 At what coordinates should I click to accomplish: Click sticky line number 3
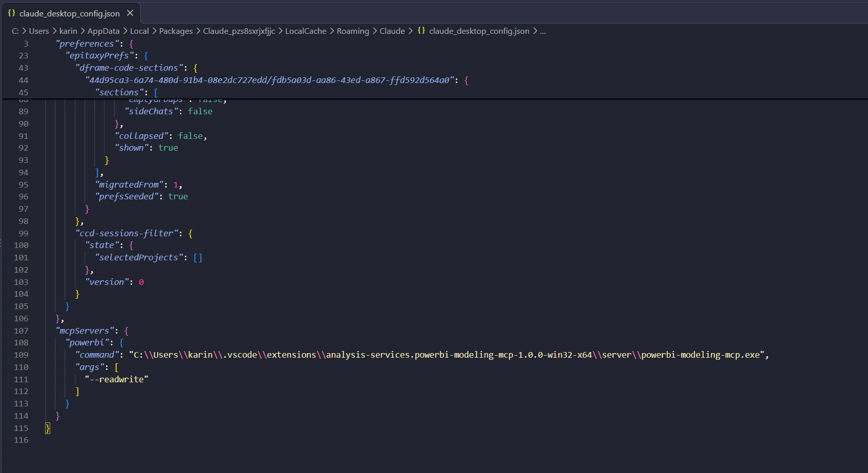[x=26, y=44]
